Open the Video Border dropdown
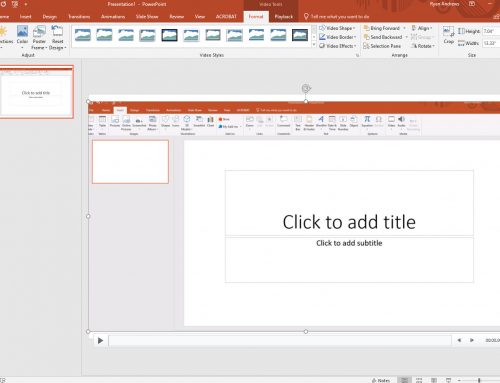The height and width of the screenshot is (383, 500). point(337,37)
